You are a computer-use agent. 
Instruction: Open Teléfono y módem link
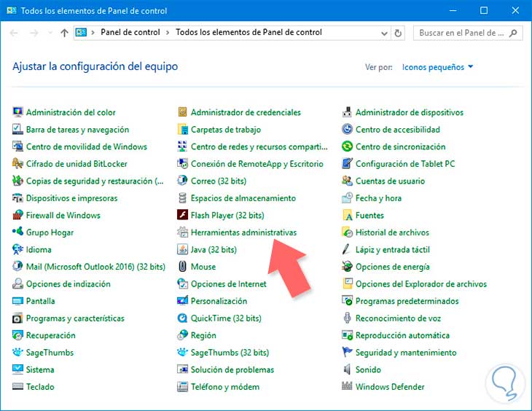click(225, 387)
